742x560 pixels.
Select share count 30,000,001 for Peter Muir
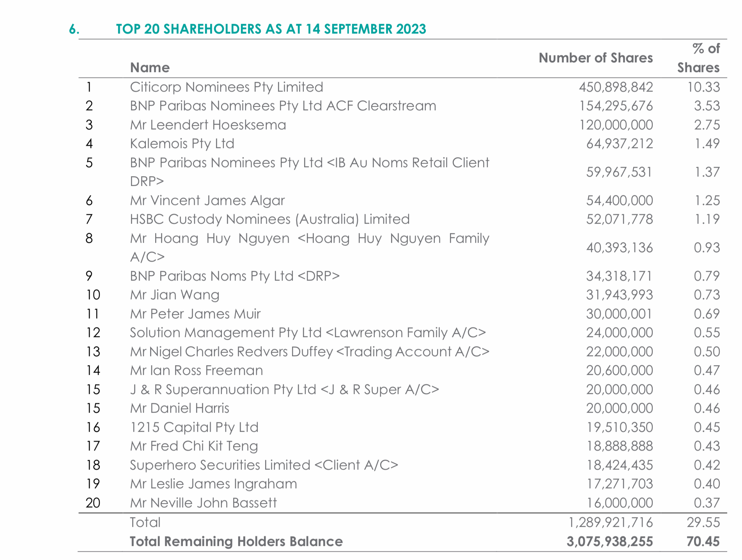[x=619, y=314]
